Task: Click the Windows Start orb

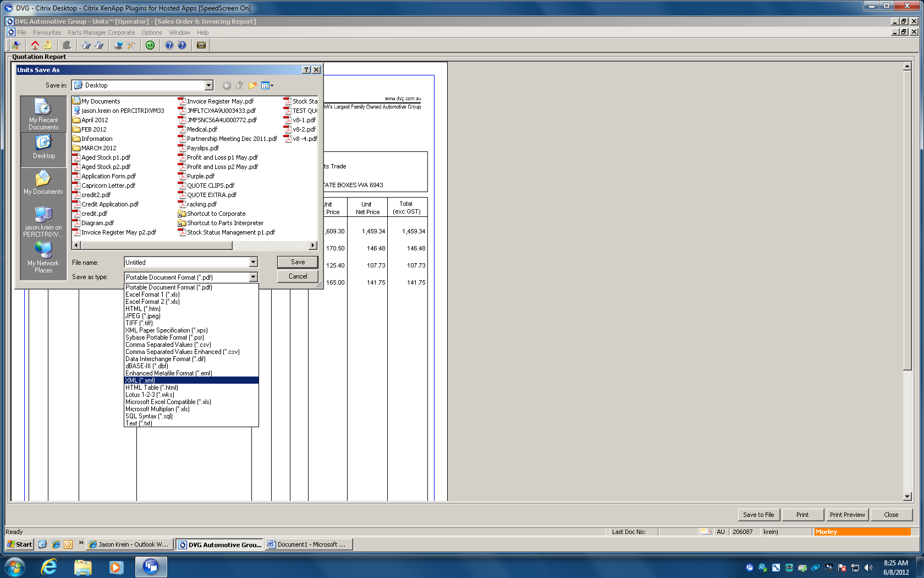Action: pos(14,566)
